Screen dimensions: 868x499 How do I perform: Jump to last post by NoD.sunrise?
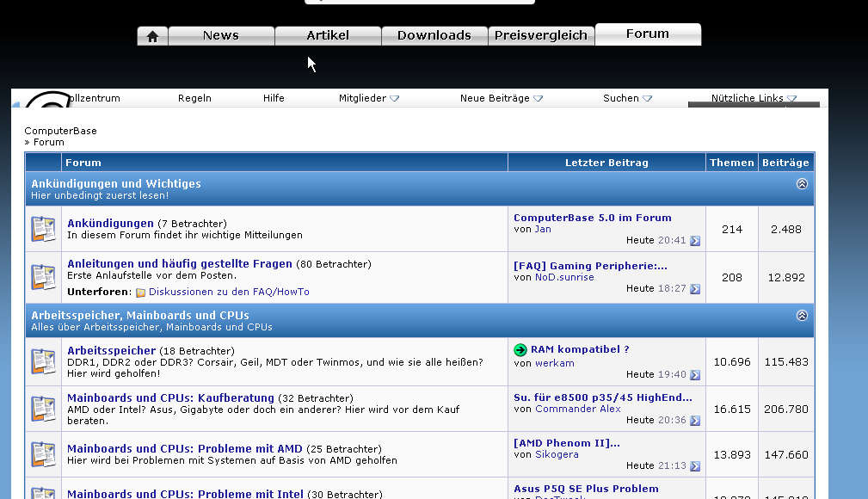695,289
